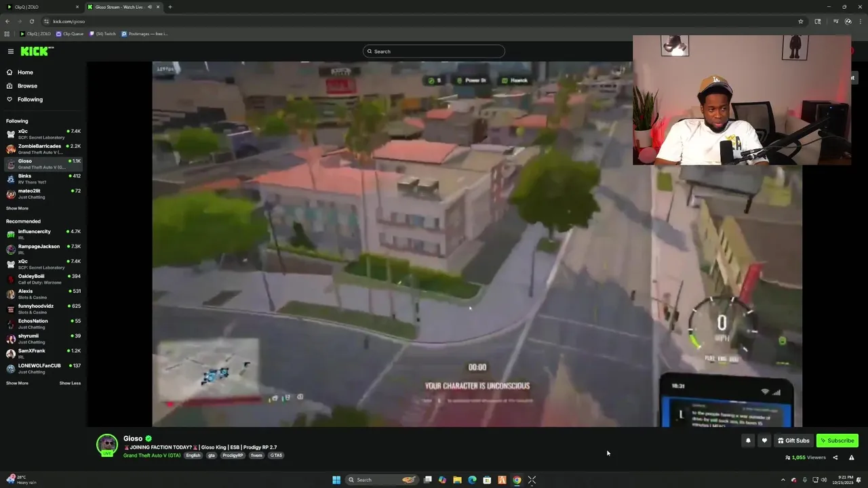868x488 pixels.
Task: Open LONEWOLFanCUB recommended channel
Action: [43, 369]
